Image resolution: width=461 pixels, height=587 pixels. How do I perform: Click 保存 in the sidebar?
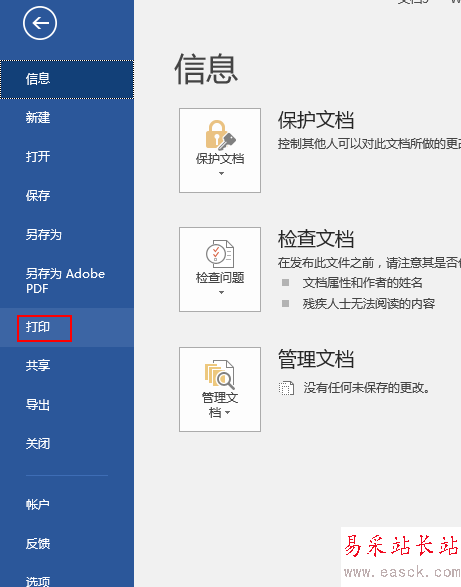point(67,196)
